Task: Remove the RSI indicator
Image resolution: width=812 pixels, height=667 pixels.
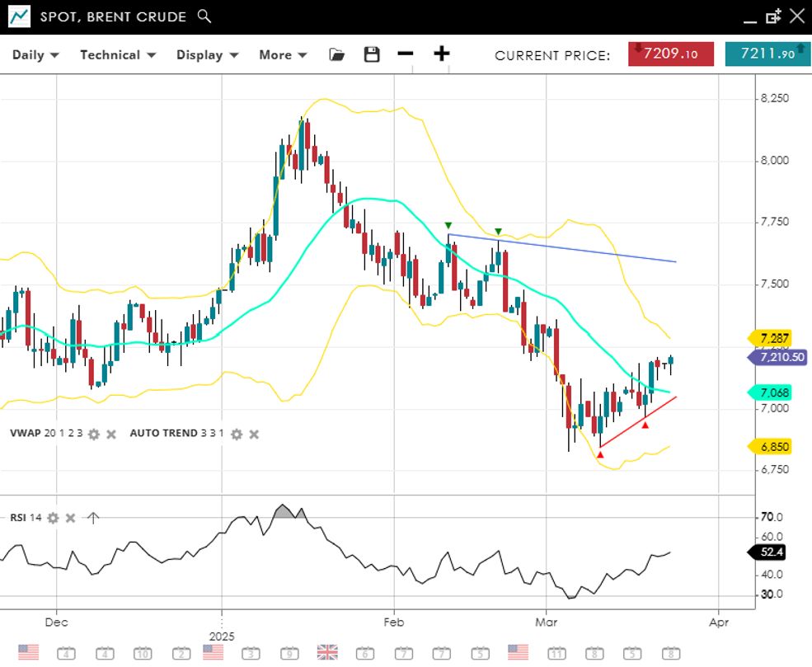Action: point(71,518)
